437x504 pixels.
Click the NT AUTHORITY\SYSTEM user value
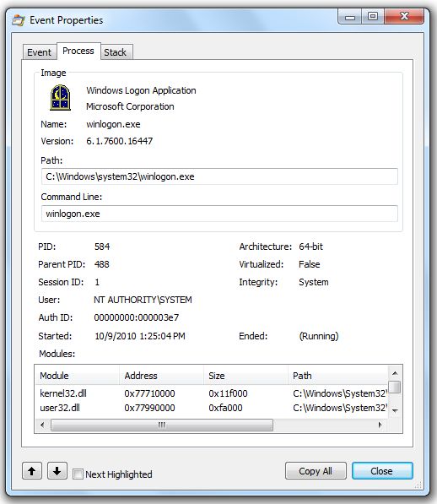[x=143, y=300]
